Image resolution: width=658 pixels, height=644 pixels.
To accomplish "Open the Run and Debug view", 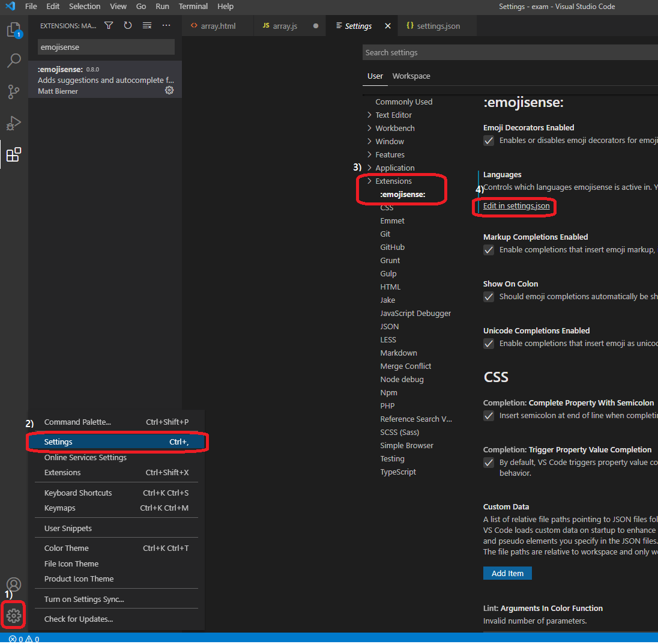I will pyautogui.click(x=14, y=123).
